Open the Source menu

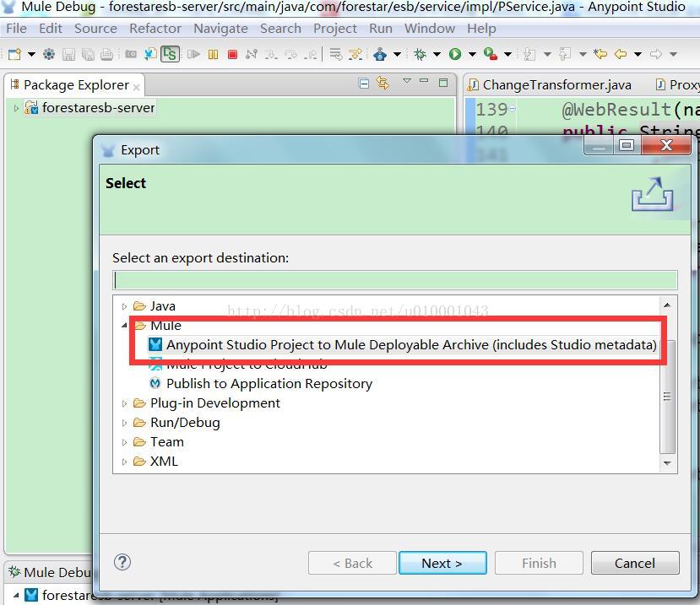pos(95,29)
